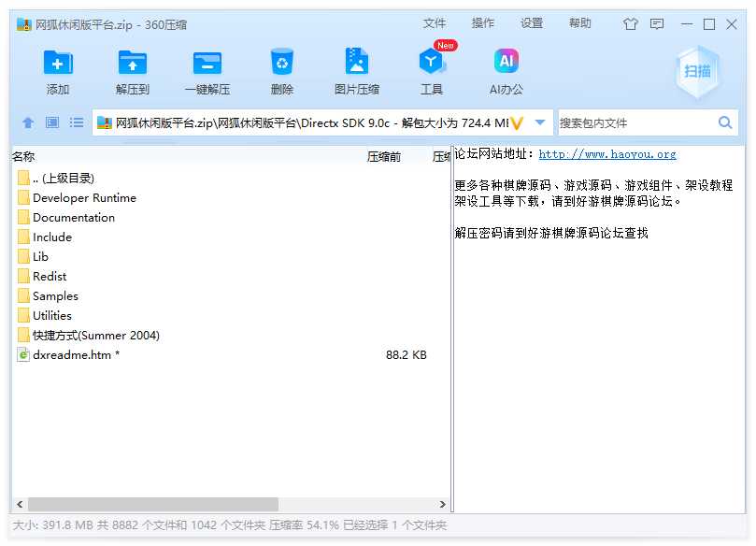
Task: Switch to list view mode
Action: click(77, 122)
